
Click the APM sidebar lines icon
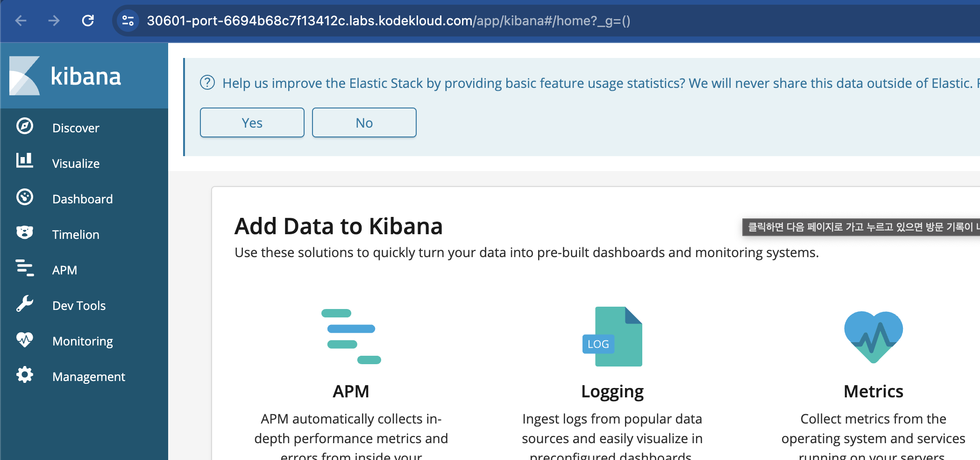[25, 268]
